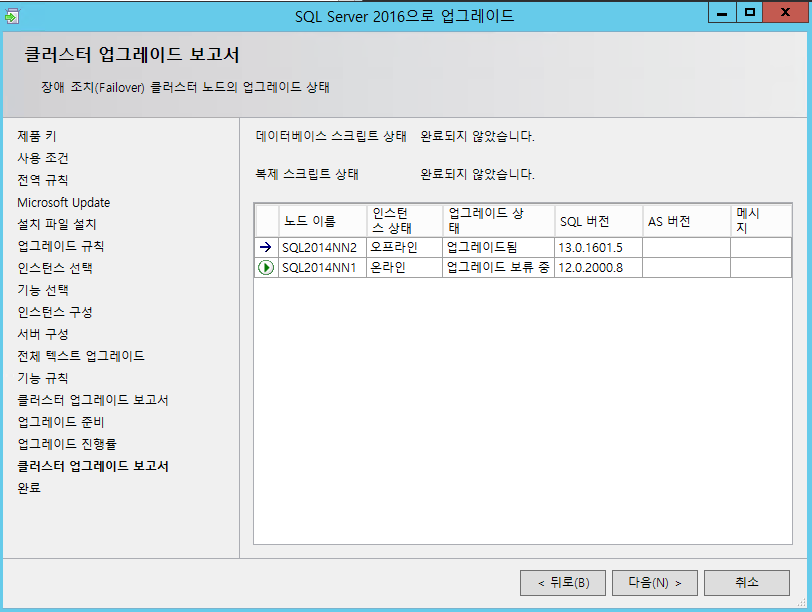
Task: Click the 온라인 instance status cell
Action: point(404,268)
